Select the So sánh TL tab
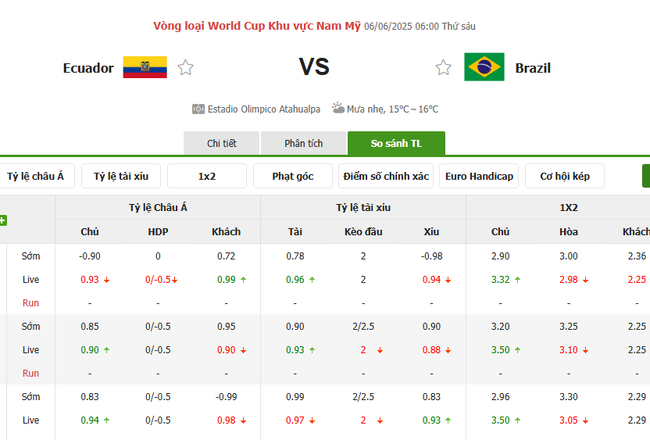The width and height of the screenshot is (650, 440). tap(396, 143)
